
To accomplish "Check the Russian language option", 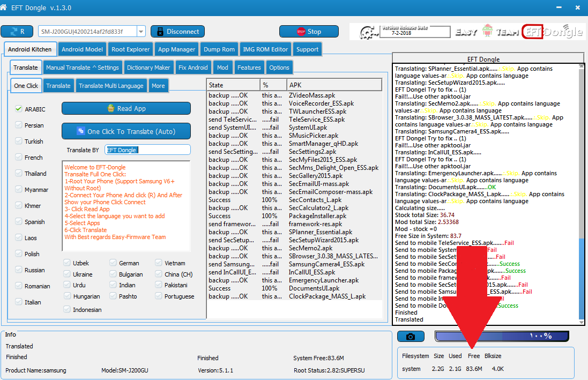I will [18, 270].
